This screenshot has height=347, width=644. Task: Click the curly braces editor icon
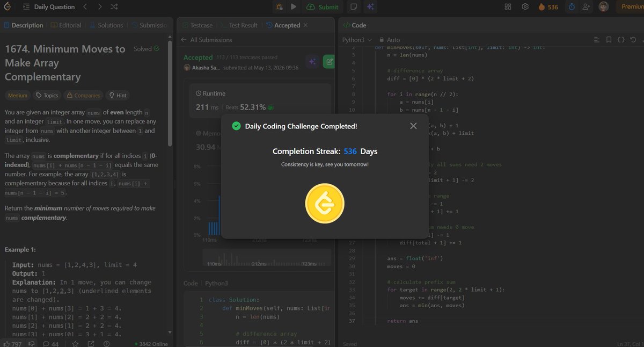[x=621, y=40]
